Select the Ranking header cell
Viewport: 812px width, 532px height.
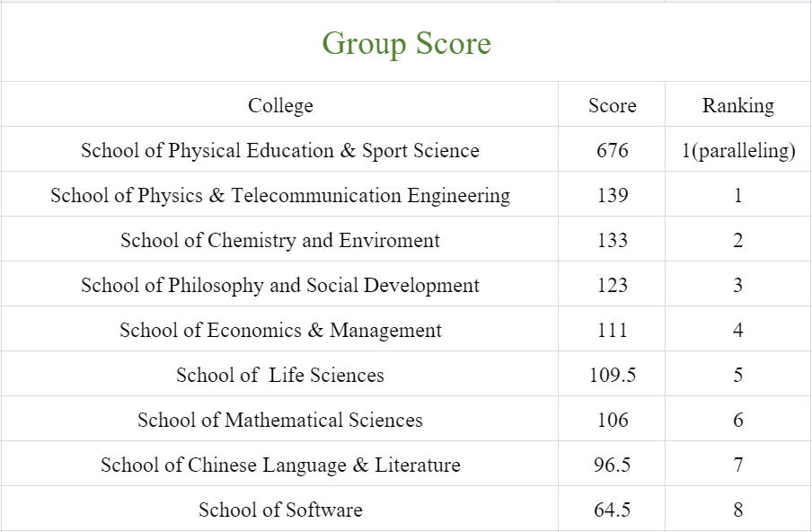click(x=738, y=104)
